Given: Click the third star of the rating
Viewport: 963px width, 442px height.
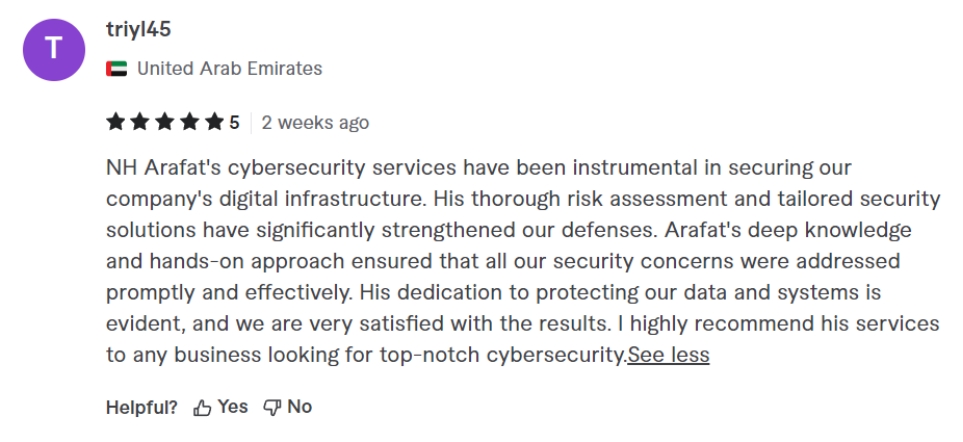Looking at the screenshot, I should click(162, 123).
